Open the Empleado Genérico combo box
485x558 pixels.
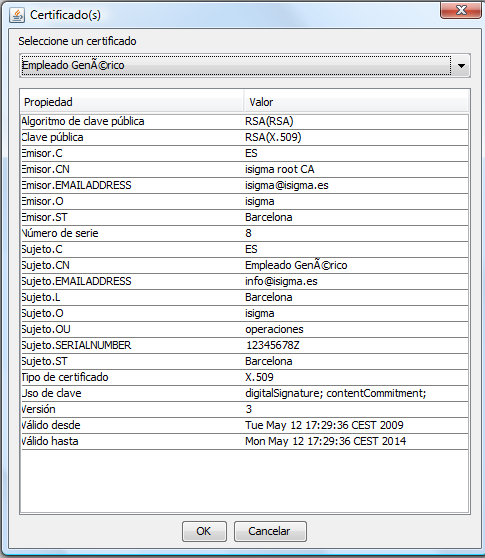(245, 65)
